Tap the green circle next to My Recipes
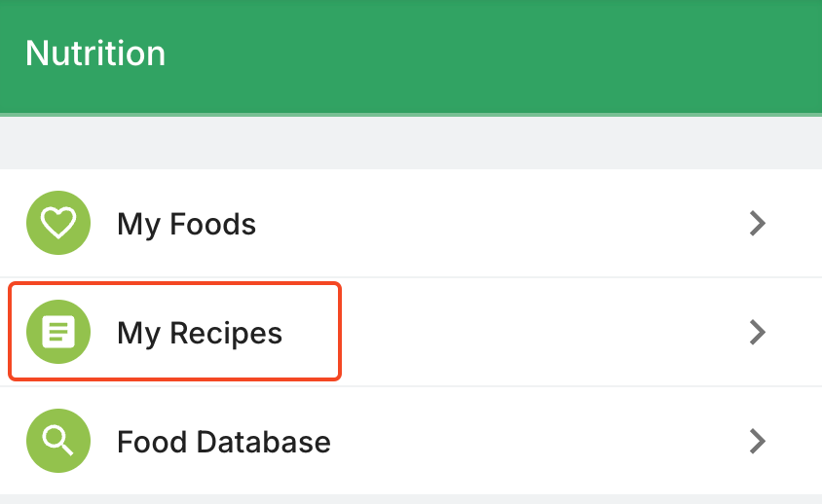Image resolution: width=822 pixels, height=504 pixels. [58, 333]
